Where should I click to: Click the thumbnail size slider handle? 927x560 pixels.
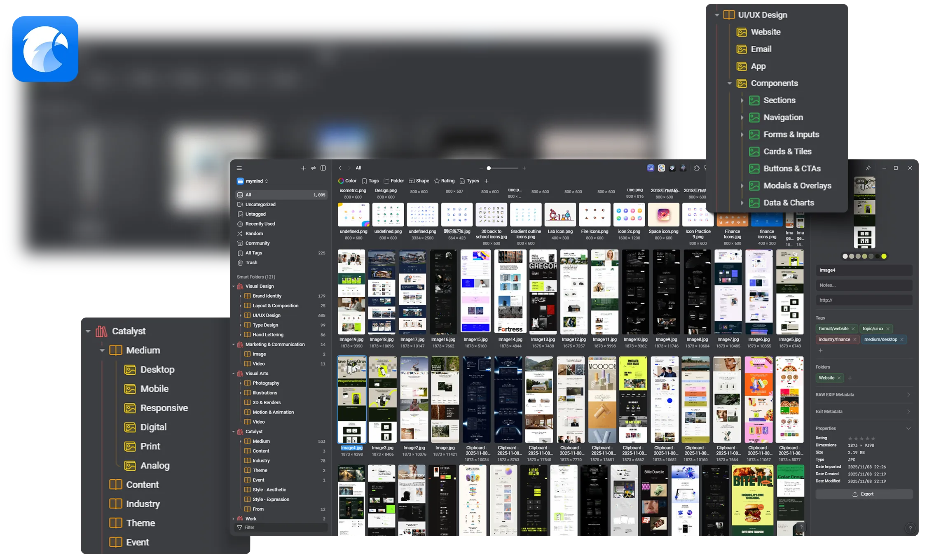point(489,168)
